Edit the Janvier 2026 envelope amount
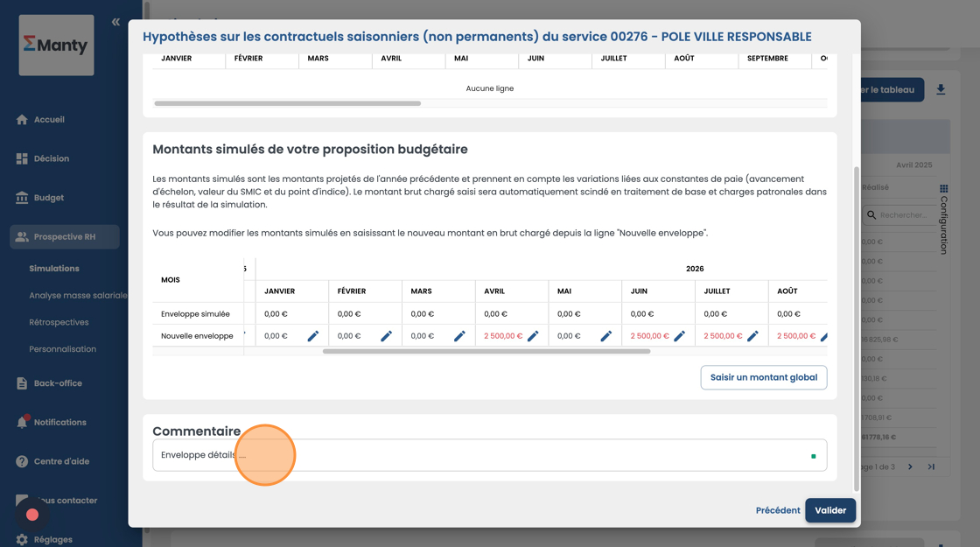The width and height of the screenshot is (980, 547). tap(312, 336)
